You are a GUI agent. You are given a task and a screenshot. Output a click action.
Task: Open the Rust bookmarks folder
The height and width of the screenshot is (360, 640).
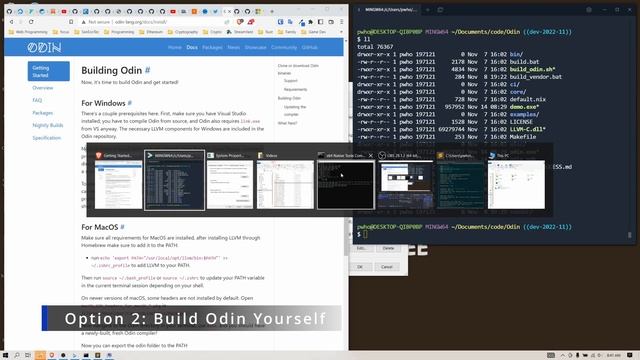(x=265, y=32)
